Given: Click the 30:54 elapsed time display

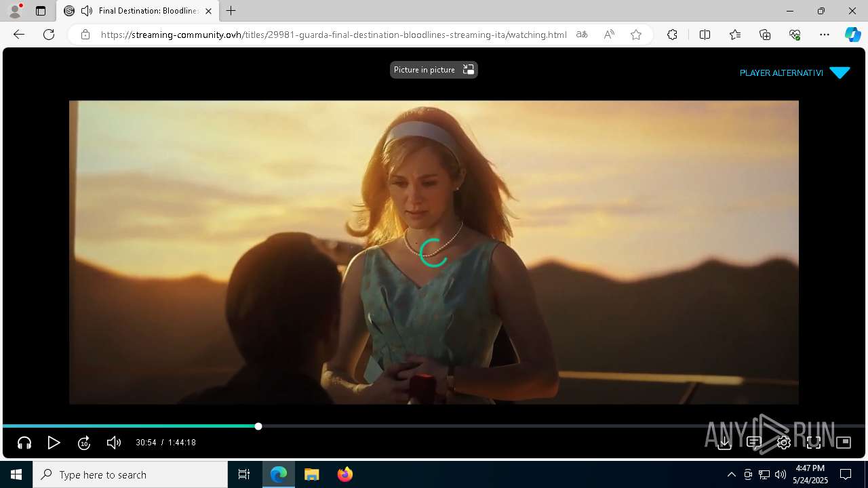Looking at the screenshot, I should coord(146,443).
